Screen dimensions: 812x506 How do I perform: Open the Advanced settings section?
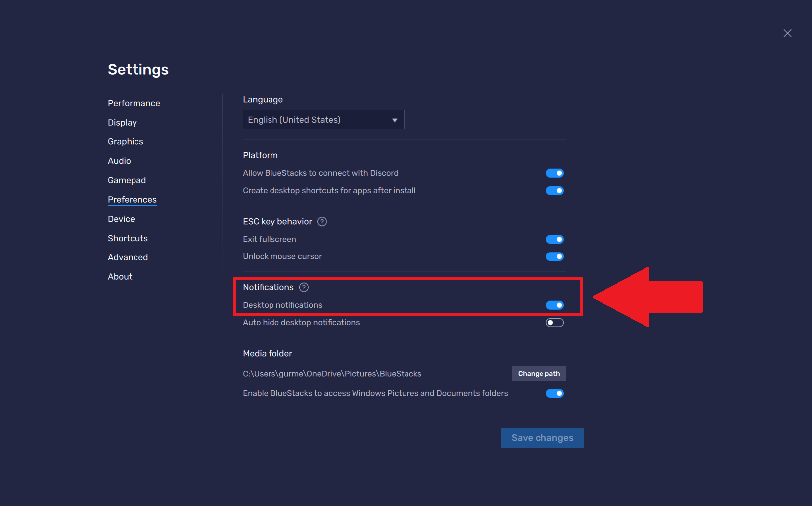pyautogui.click(x=128, y=257)
